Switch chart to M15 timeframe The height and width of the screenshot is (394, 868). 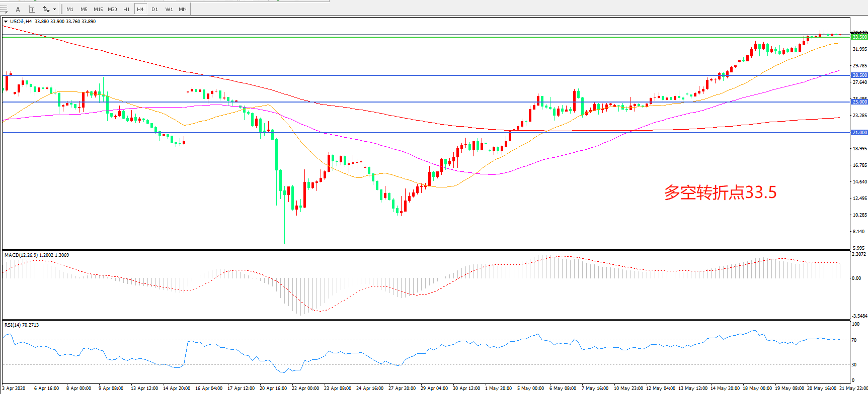[98, 9]
